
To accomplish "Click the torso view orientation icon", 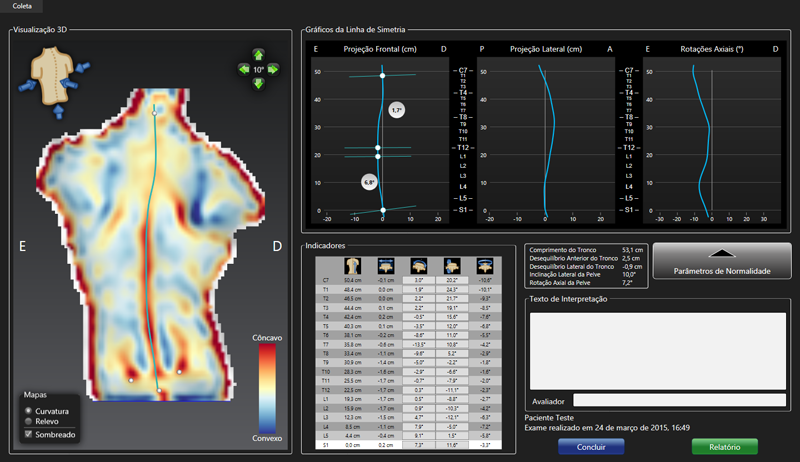I will [x=52, y=75].
